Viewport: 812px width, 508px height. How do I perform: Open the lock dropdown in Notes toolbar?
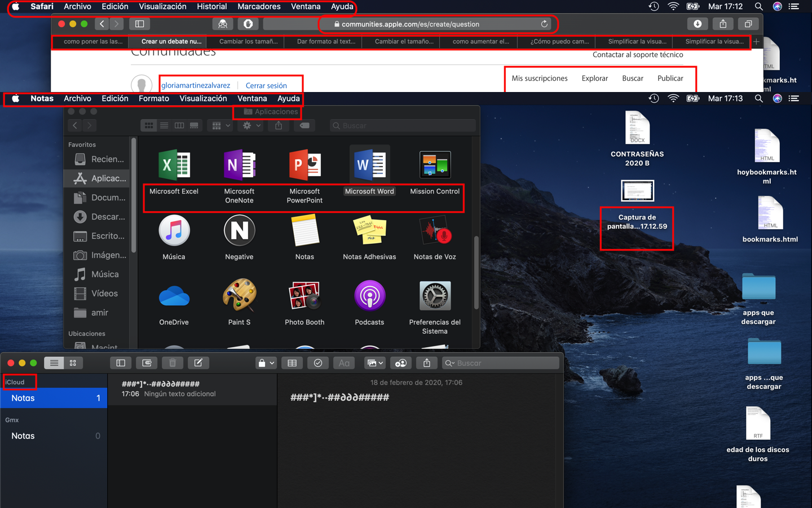click(x=266, y=363)
